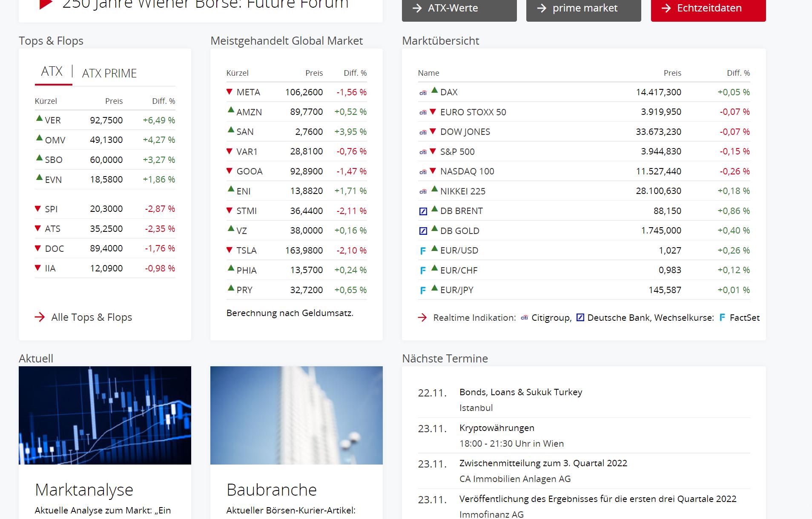
Task: Click the red down arrow beside ATS
Action: click(x=38, y=228)
